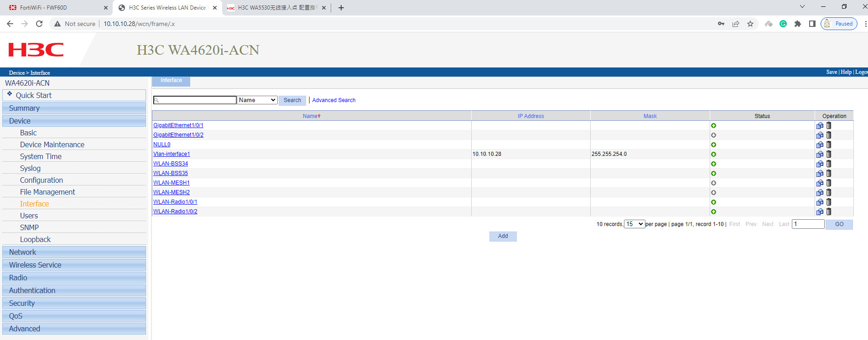The height and width of the screenshot is (340, 868).
Task: Reload the page in the browser
Action: pyautogui.click(x=39, y=24)
